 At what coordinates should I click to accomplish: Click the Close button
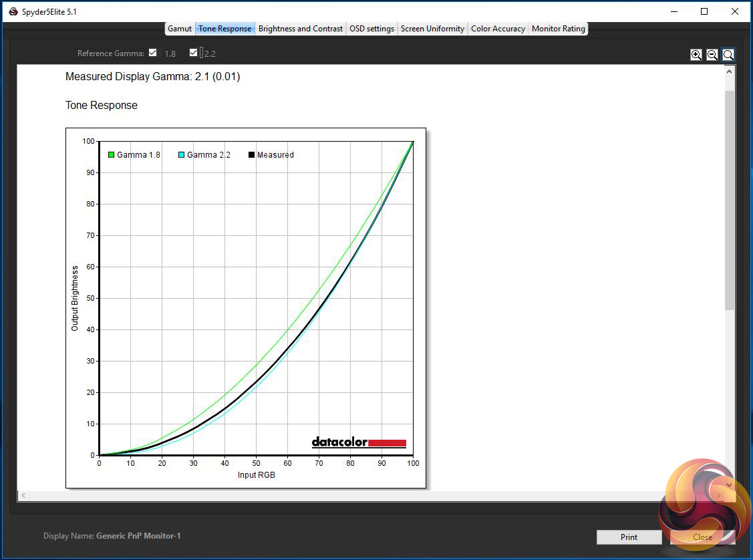(703, 537)
